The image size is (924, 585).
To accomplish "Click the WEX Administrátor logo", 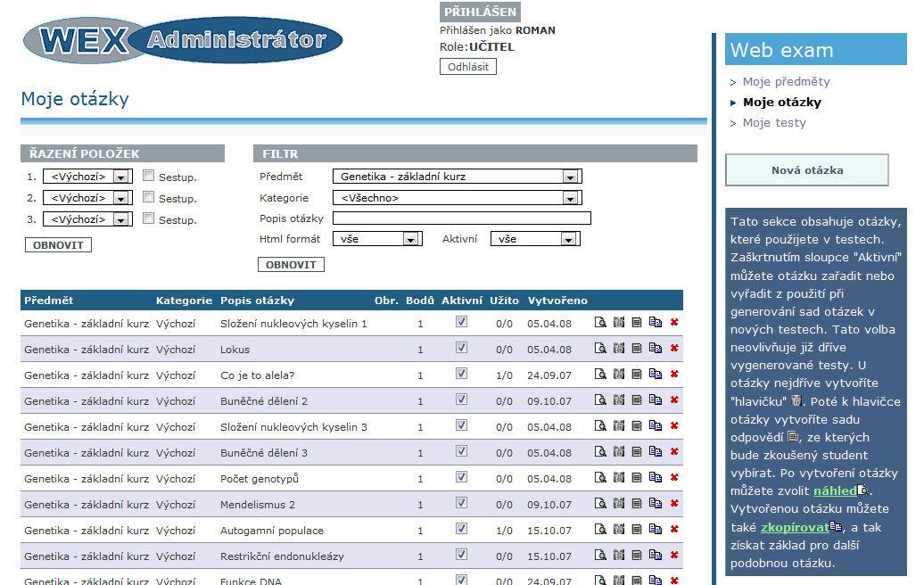I will 183,40.
